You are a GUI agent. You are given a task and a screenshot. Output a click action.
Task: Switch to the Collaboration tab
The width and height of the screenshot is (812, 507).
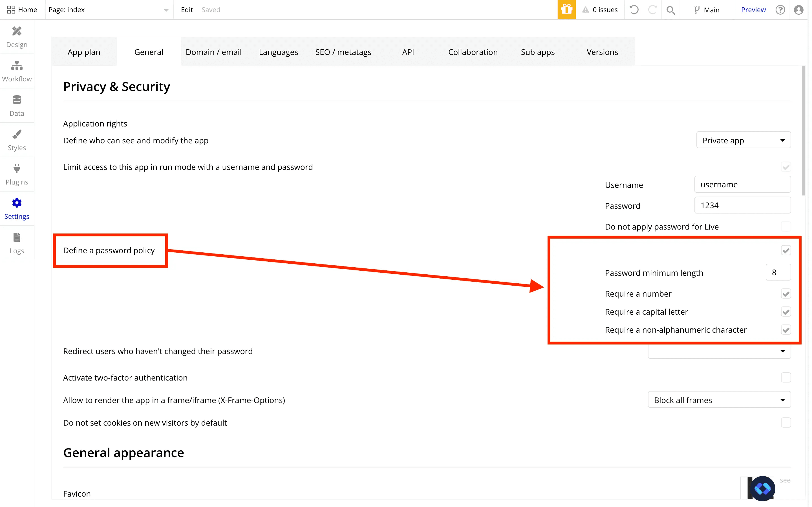(473, 52)
